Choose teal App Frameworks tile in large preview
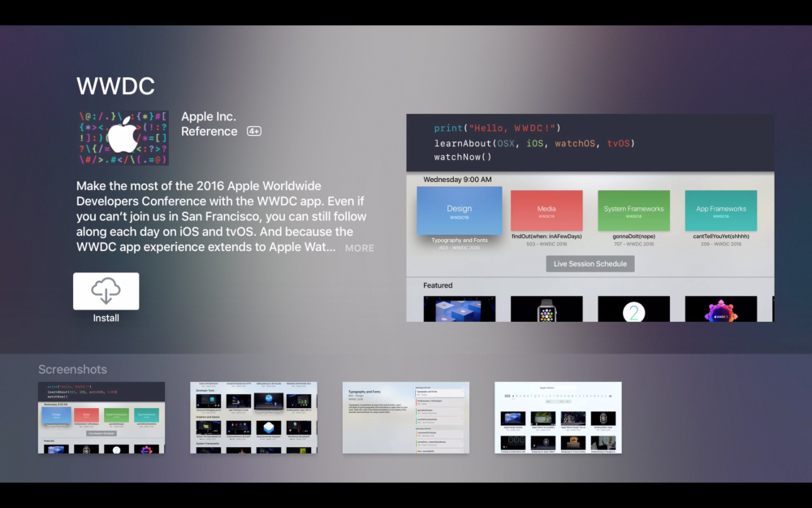The image size is (812, 508). pyautogui.click(x=720, y=211)
